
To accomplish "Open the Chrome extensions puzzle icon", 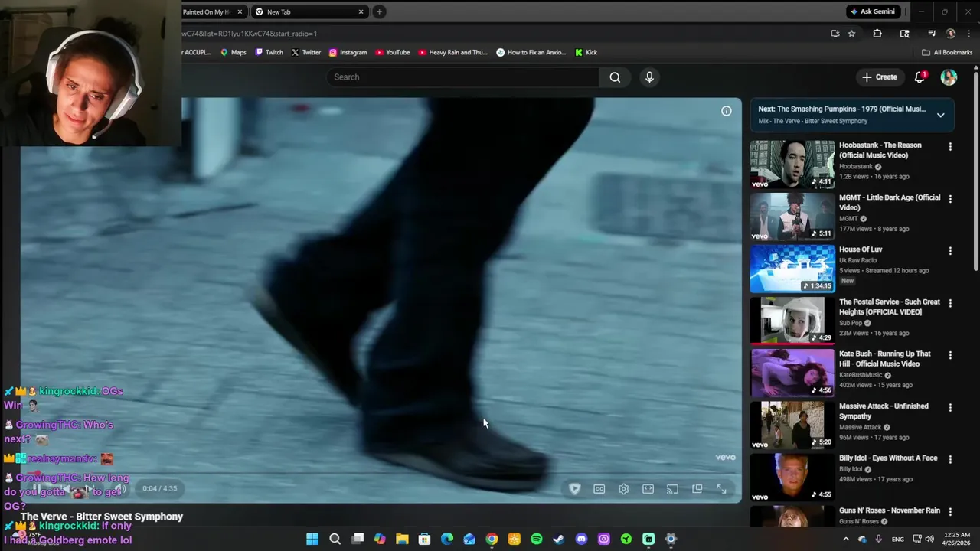I will pyautogui.click(x=877, y=34).
